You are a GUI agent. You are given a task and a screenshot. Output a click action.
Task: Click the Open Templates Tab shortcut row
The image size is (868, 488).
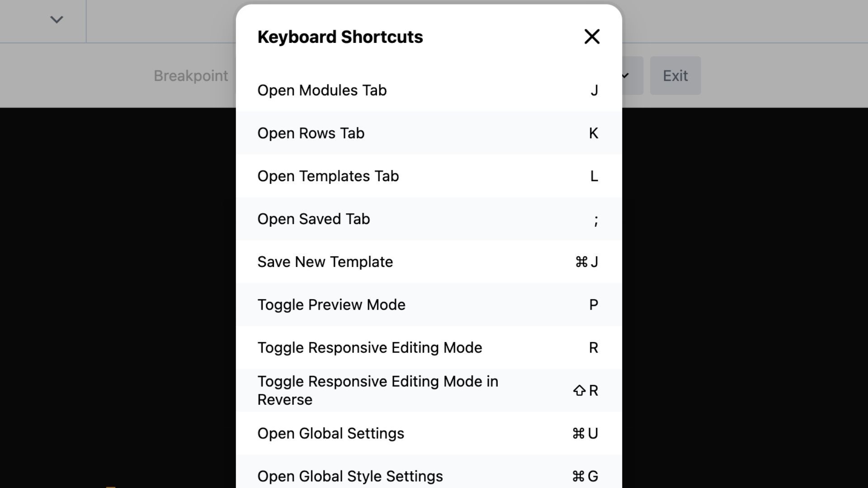coord(328,176)
